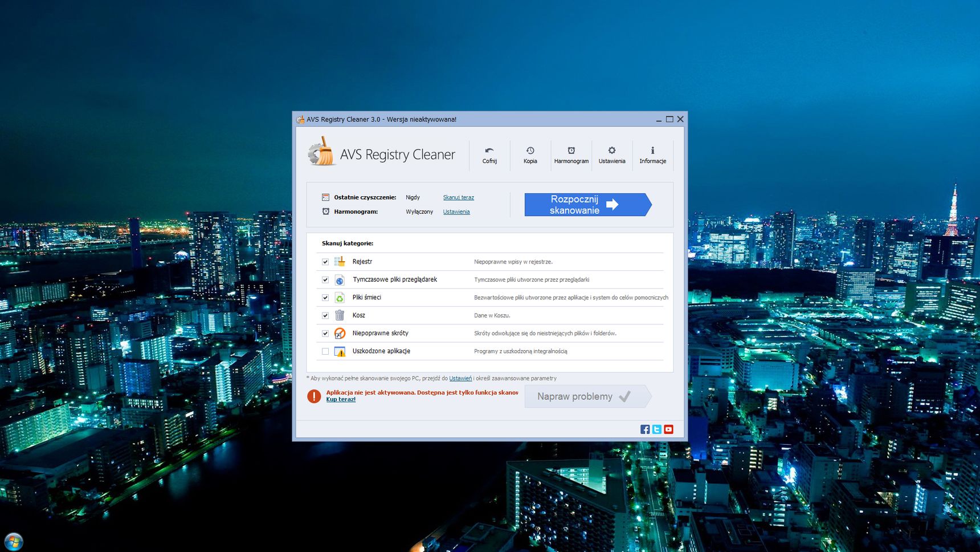Open the Cofnij undo tool
Image resolution: width=980 pixels, height=552 pixels.
[x=489, y=155]
